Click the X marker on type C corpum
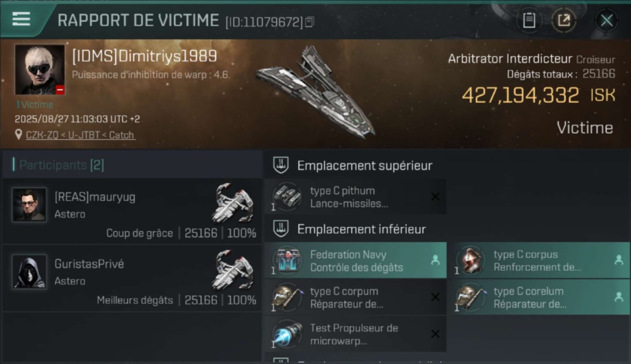631x364 pixels. point(435,297)
